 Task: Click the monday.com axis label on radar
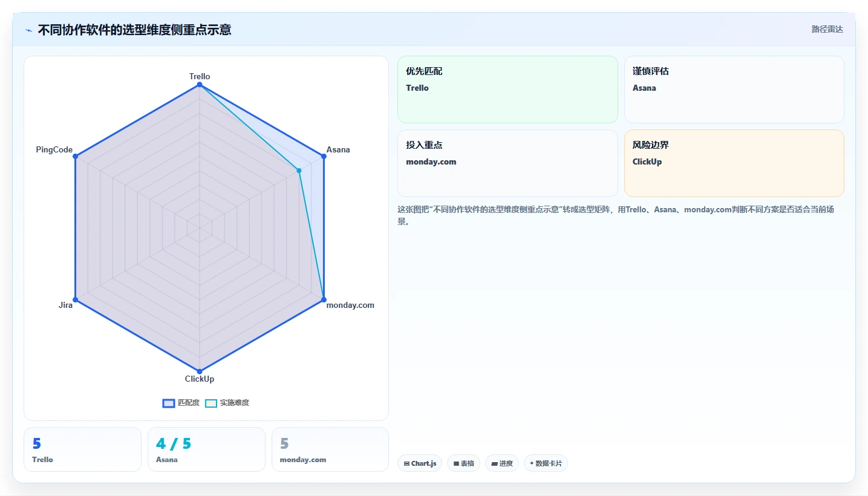coord(350,305)
